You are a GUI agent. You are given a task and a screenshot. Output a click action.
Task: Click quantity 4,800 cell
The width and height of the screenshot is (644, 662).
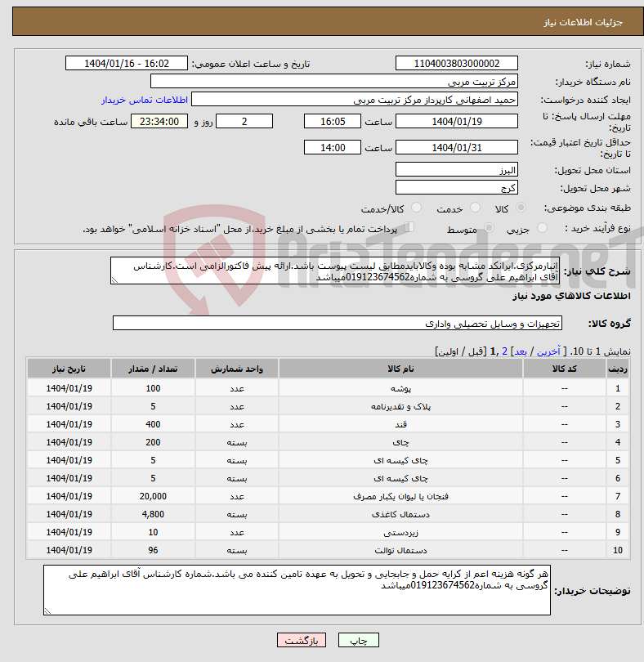(153, 514)
